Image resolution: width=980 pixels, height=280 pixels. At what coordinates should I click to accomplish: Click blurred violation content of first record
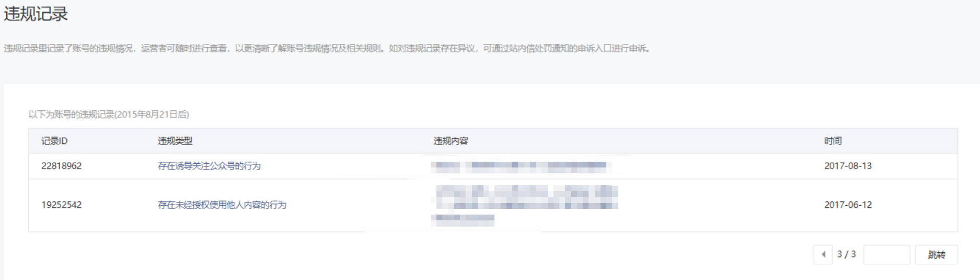pos(521,166)
